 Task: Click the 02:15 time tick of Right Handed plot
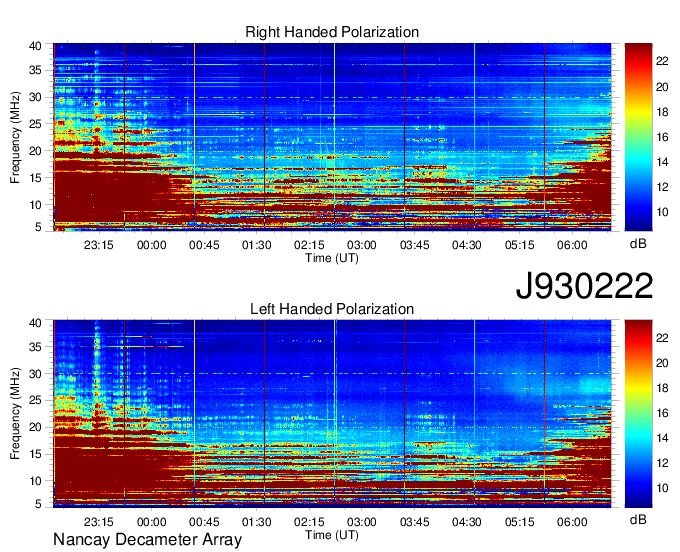pos(309,245)
